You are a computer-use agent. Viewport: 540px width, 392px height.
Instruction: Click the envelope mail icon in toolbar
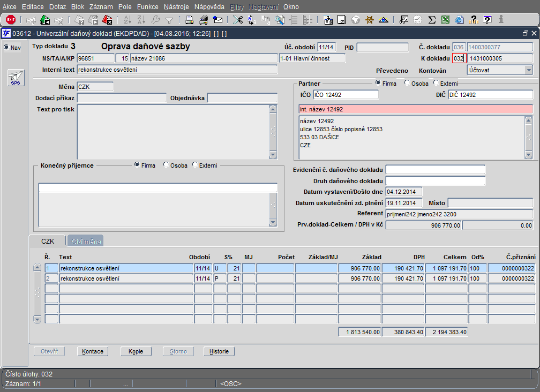tap(217, 20)
